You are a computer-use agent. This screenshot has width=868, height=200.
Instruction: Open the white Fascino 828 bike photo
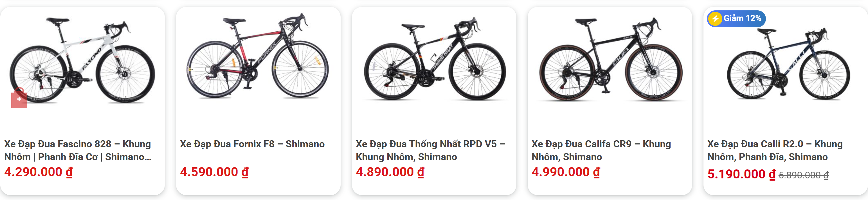83,61
